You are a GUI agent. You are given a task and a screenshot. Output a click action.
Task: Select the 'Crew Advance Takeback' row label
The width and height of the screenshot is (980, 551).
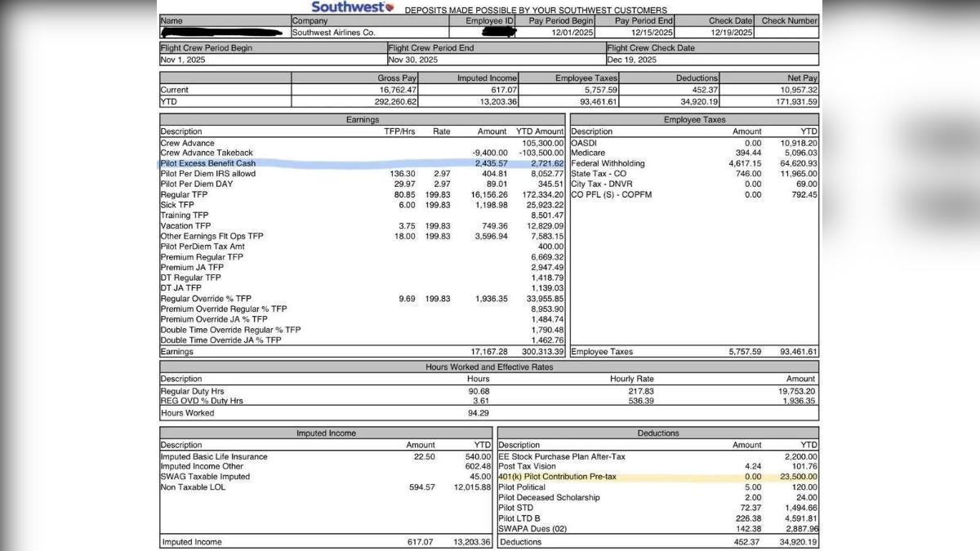pyautogui.click(x=207, y=153)
